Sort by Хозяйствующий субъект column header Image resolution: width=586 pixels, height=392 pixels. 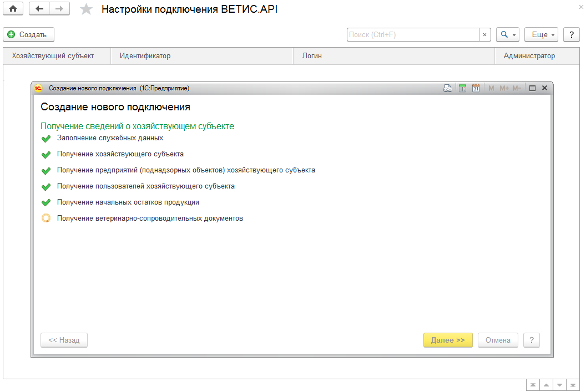(57, 56)
